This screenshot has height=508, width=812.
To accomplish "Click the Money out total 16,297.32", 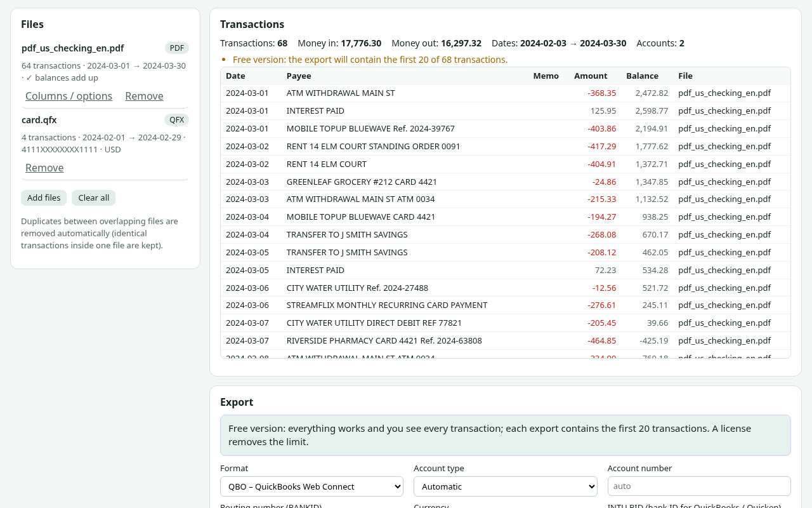I will (461, 43).
